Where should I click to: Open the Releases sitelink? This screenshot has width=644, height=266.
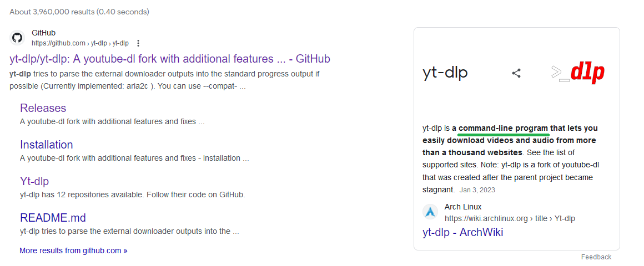(x=43, y=108)
